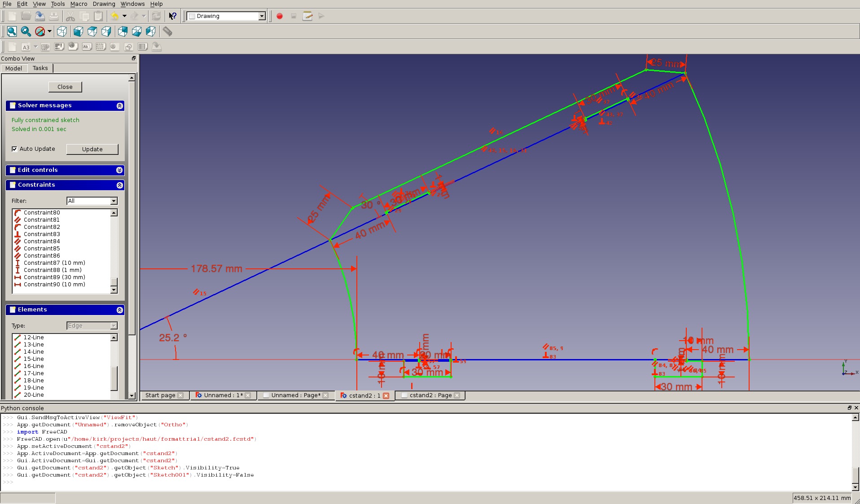The width and height of the screenshot is (860, 504).
Task: Set front view cube icon
Action: pyautogui.click(x=78, y=31)
